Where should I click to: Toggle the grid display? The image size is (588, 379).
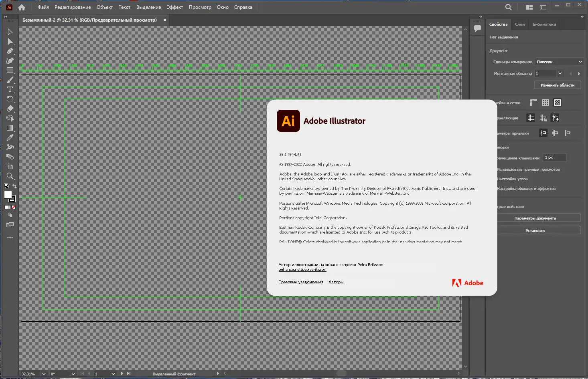(545, 103)
